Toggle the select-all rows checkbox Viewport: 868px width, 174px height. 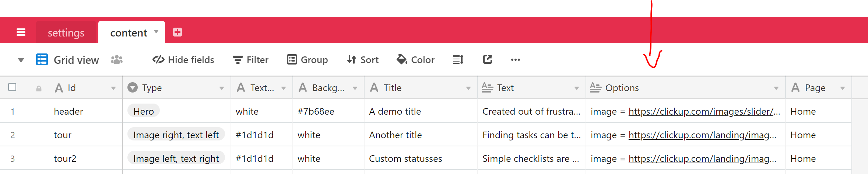(x=12, y=87)
